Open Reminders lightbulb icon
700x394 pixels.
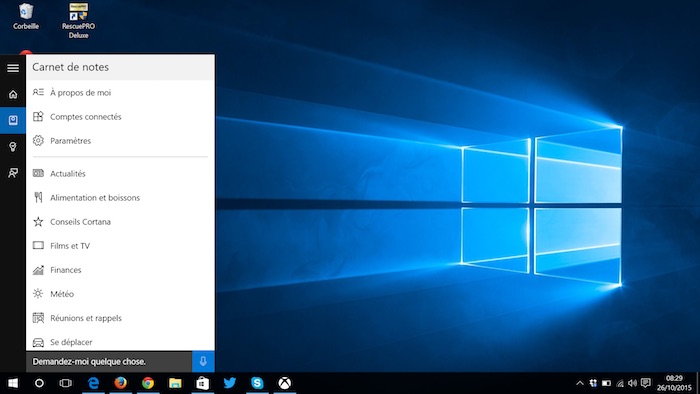coord(13,147)
